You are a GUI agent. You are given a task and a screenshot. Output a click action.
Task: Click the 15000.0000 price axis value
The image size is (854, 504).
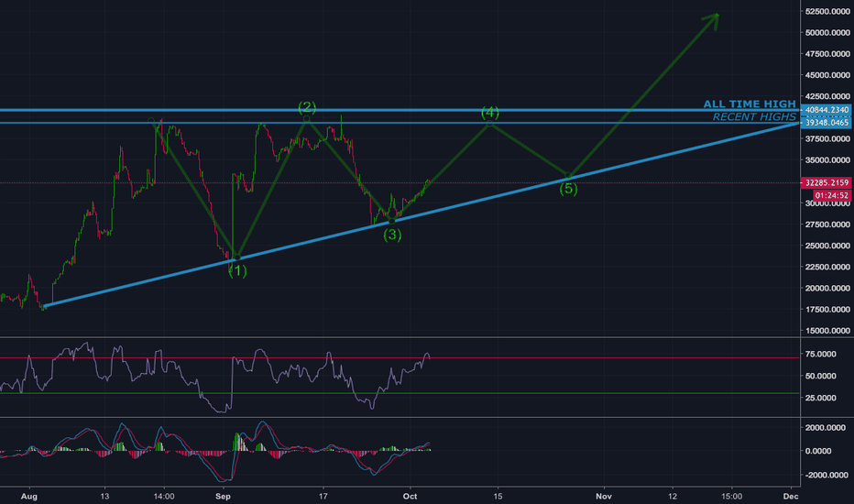[x=827, y=331]
